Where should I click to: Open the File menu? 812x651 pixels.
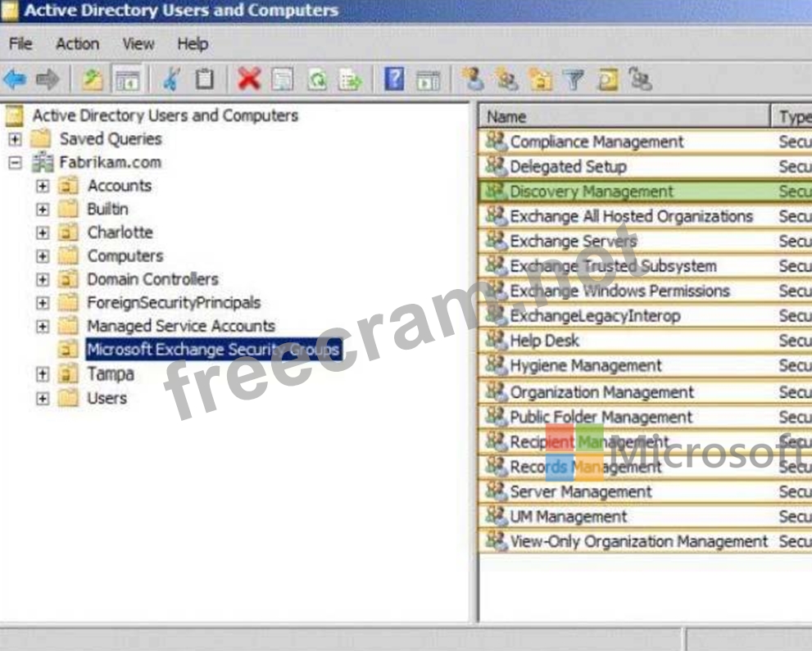coord(20,44)
